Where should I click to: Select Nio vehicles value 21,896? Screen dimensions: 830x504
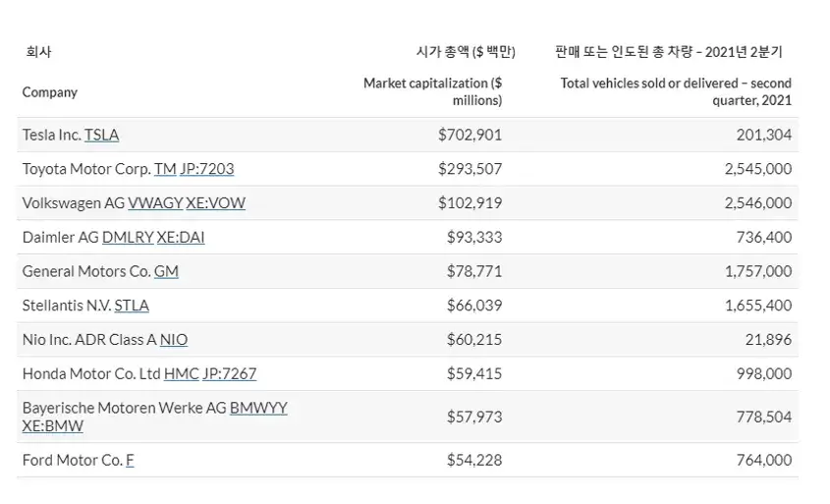click(x=768, y=340)
